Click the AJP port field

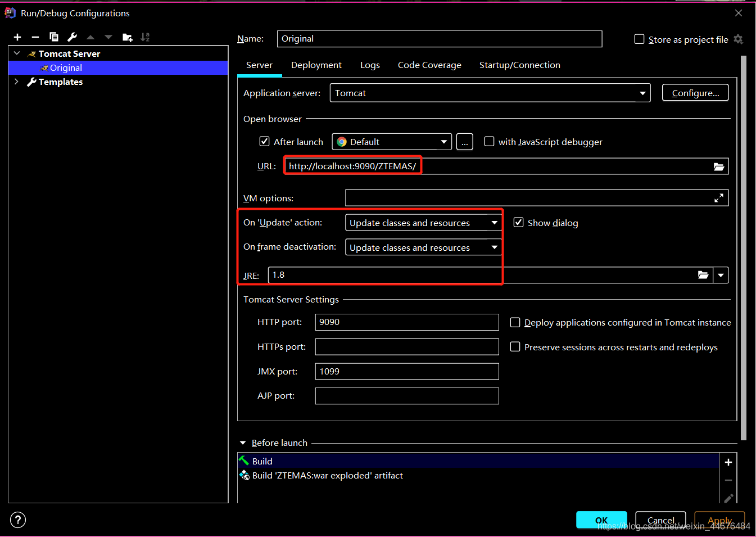pyautogui.click(x=407, y=396)
